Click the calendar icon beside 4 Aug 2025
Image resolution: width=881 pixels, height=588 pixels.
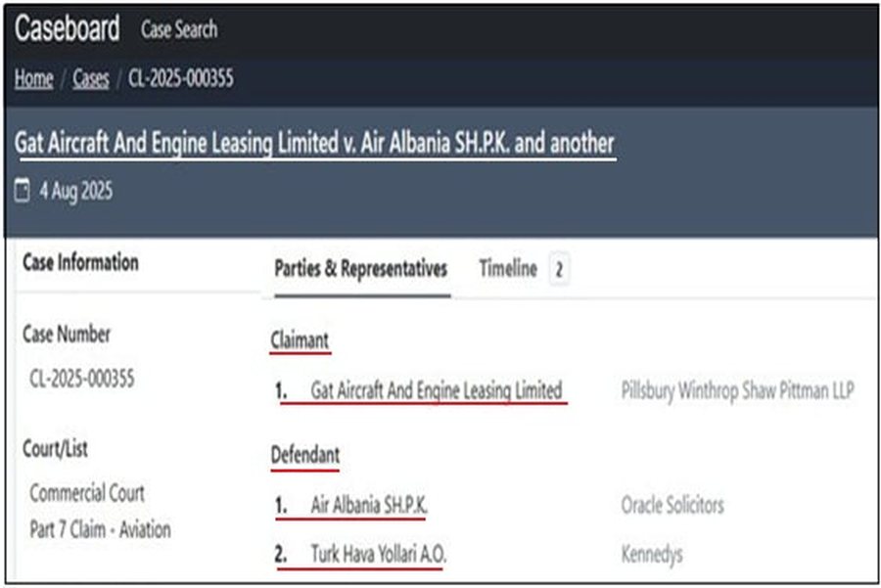(23, 192)
